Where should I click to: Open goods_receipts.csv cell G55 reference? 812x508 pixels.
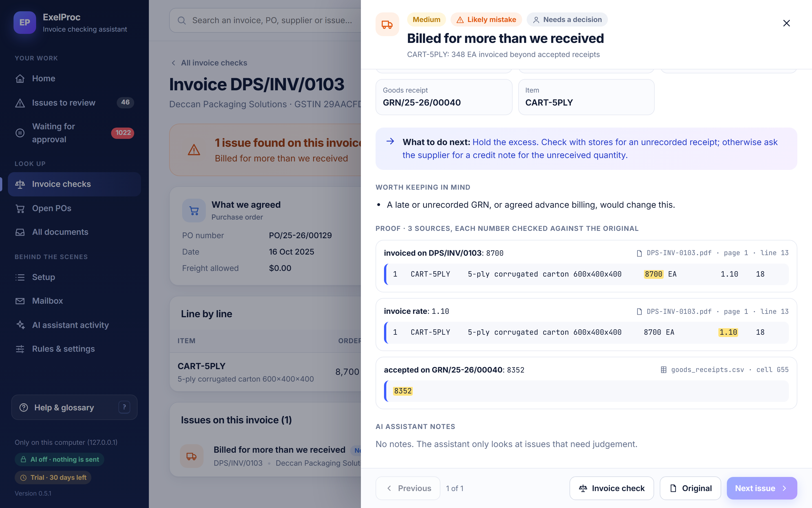click(724, 370)
